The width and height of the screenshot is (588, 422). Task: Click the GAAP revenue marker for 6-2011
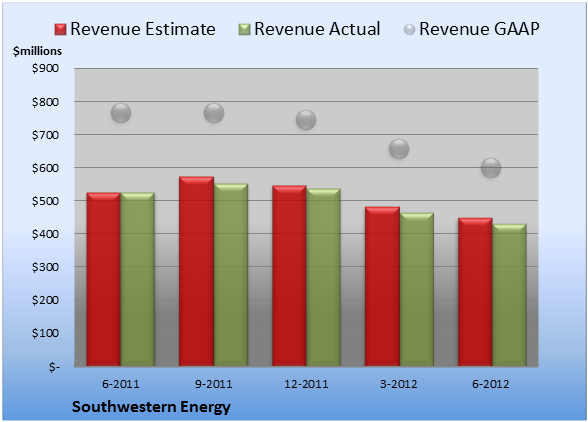(x=121, y=113)
